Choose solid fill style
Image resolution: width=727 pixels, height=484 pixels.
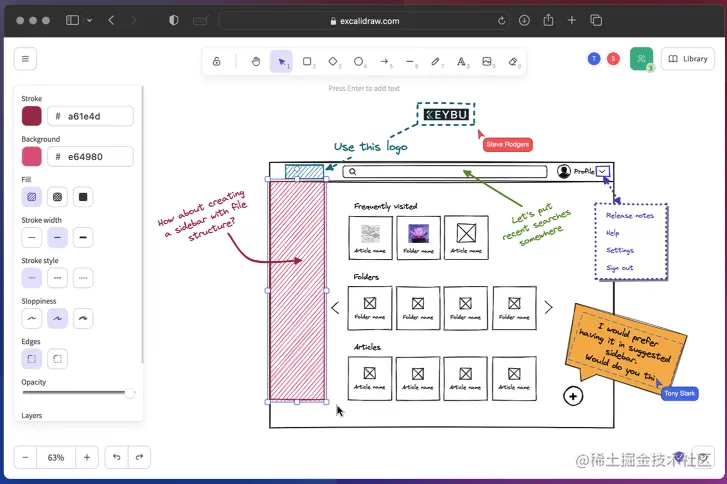[x=83, y=197]
